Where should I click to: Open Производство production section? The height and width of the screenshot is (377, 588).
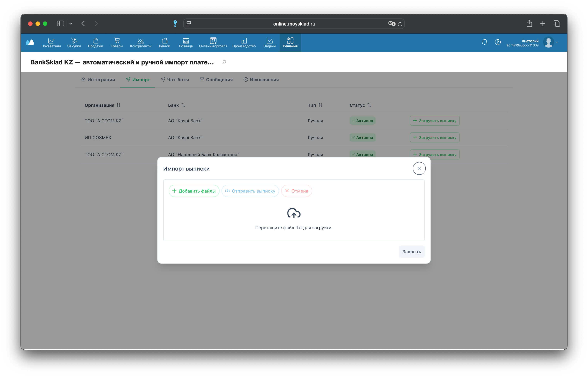(244, 43)
